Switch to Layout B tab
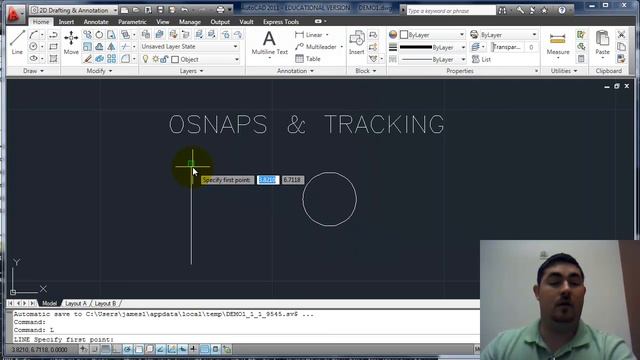Image resolution: width=640 pixels, height=360 pixels. pyautogui.click(x=105, y=303)
